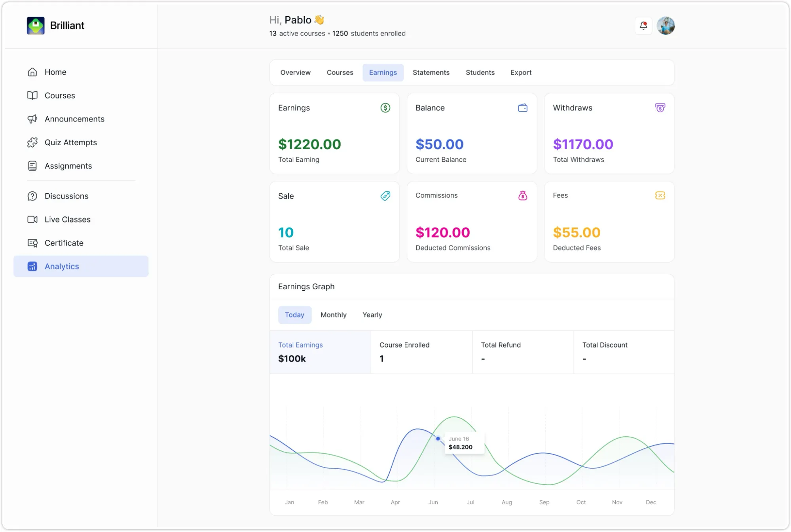This screenshot has height=532, width=791.
Task: Open Quiz Attempts page
Action: coord(81,142)
